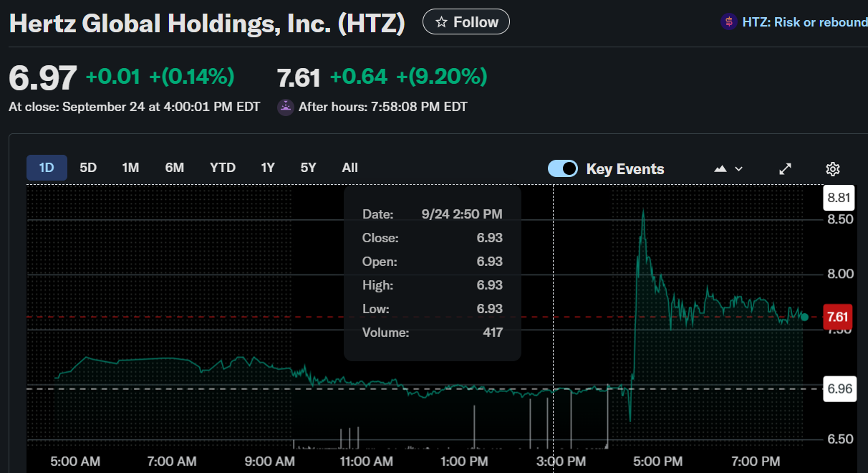Click the +0.01 price change value
Viewport: 868px width, 473px height.
[113, 76]
